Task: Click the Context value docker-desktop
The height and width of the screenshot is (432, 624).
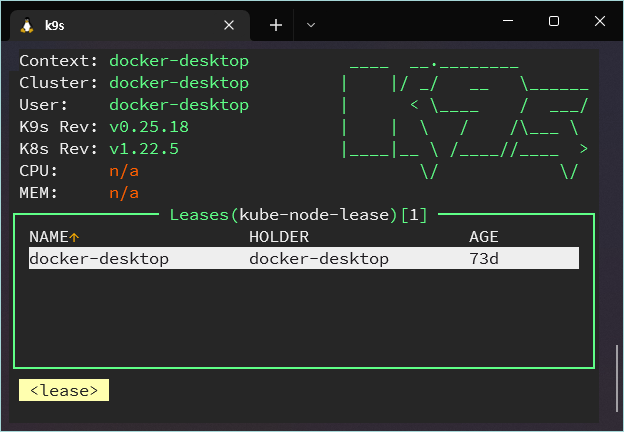Action: 179,61
